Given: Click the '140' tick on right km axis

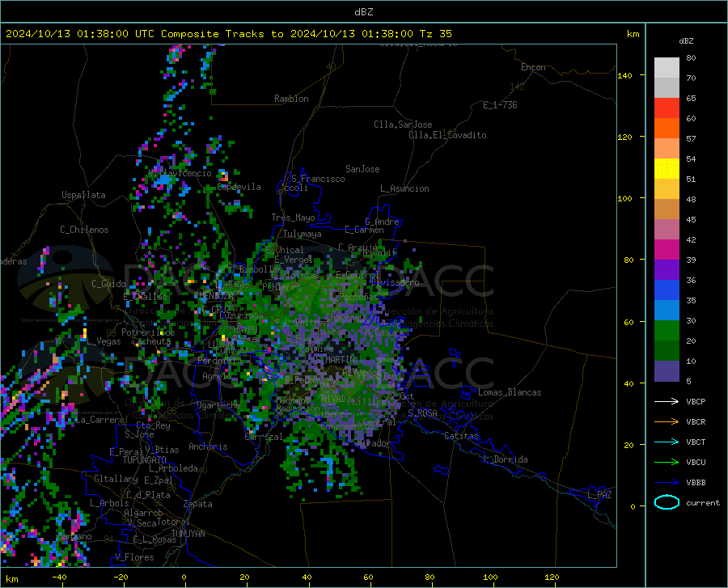Looking at the screenshot, I should (624, 75).
